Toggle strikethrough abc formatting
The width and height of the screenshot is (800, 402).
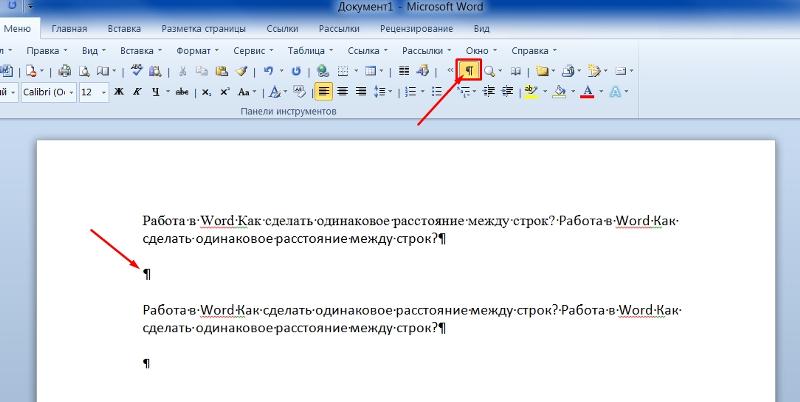point(182,92)
